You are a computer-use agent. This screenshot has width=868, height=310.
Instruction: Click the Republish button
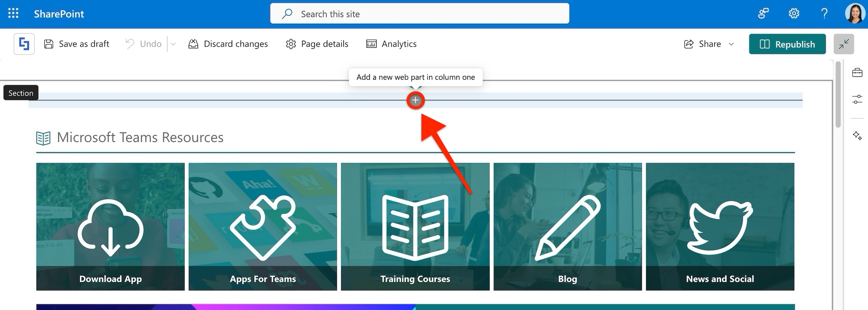pos(787,44)
